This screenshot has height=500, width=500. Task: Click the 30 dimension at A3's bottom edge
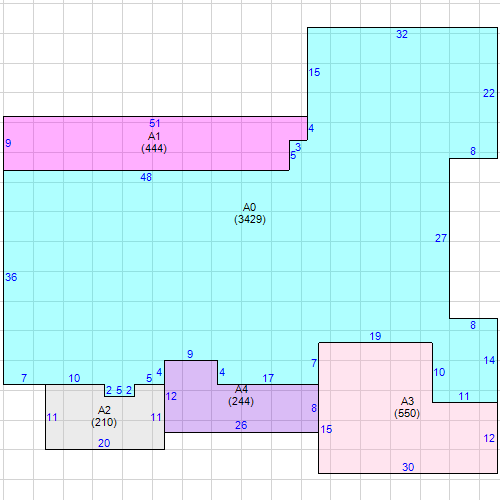pos(408,467)
